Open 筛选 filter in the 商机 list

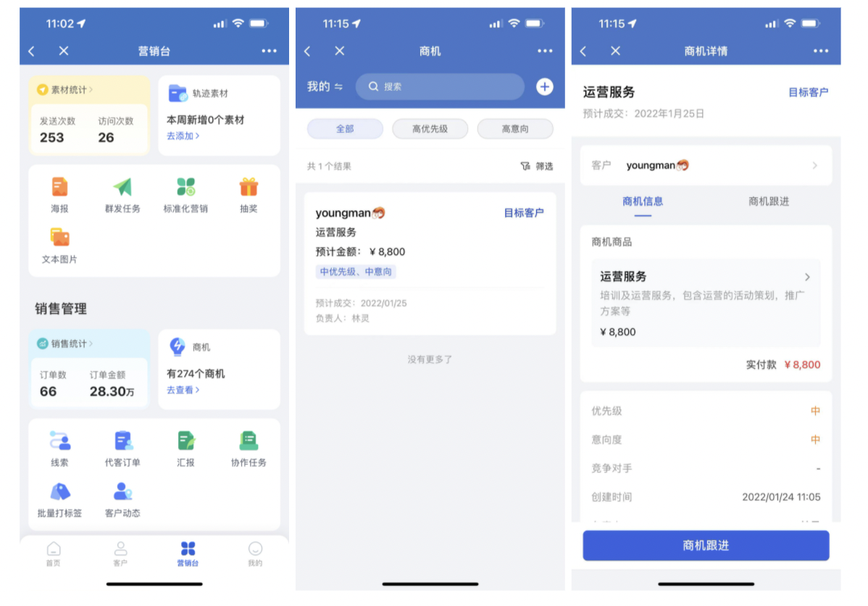(537, 166)
